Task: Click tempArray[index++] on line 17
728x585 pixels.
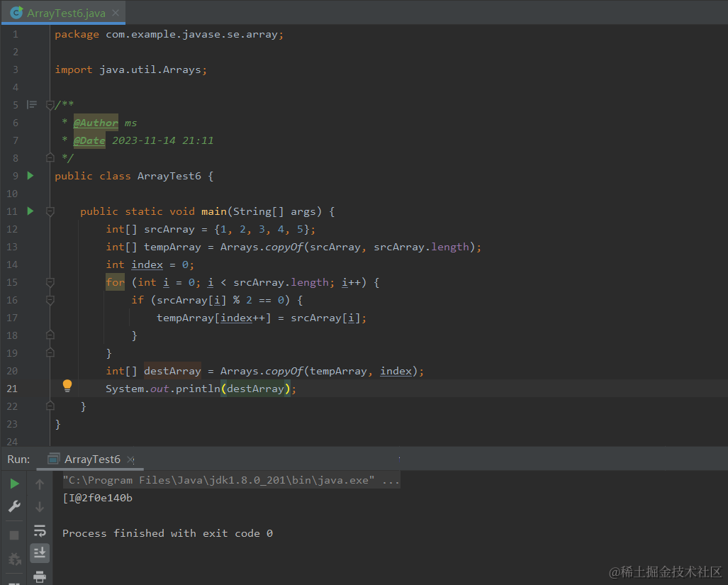Action: pyautogui.click(x=213, y=318)
